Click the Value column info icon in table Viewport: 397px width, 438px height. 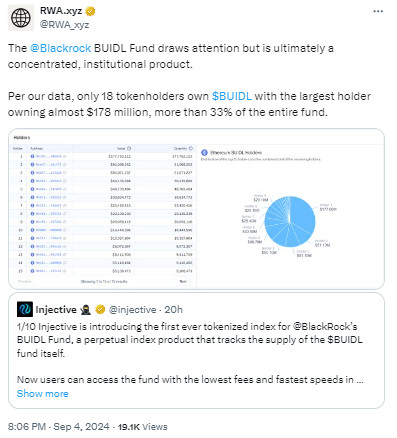[x=129, y=148]
